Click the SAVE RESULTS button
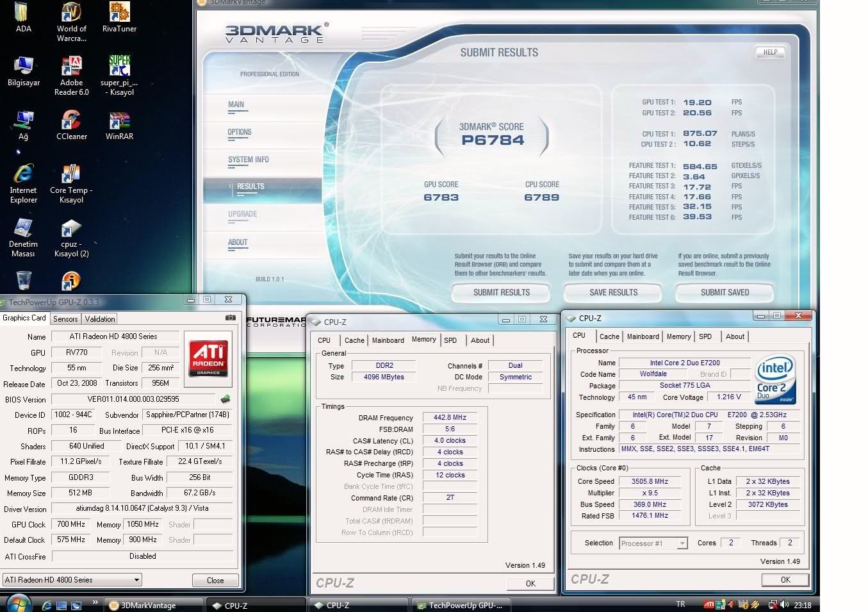The image size is (868, 612). pos(613,293)
